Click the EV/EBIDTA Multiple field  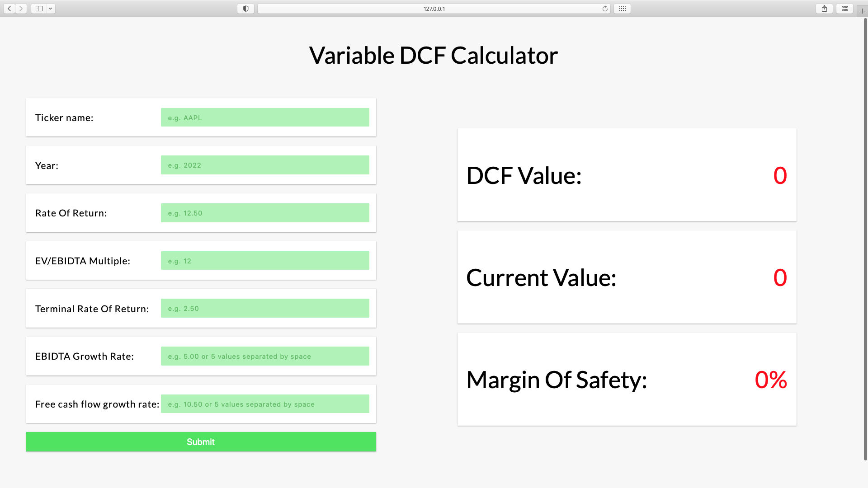[x=265, y=260]
